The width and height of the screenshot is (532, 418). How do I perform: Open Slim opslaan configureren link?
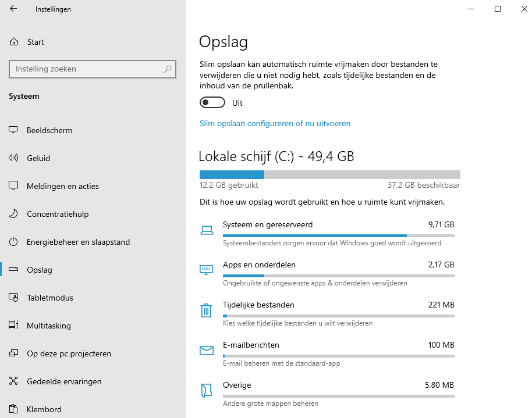tap(275, 123)
